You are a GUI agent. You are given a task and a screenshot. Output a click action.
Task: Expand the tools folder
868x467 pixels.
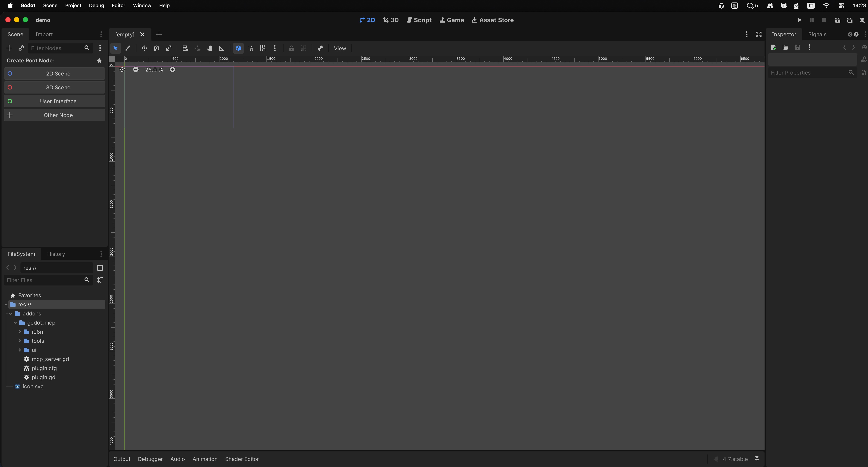(20, 341)
